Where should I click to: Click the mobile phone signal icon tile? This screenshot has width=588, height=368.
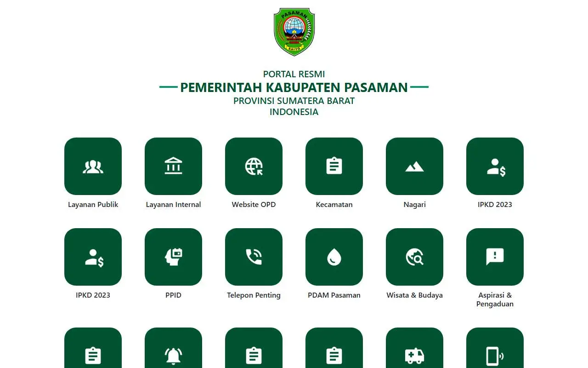(x=495, y=348)
